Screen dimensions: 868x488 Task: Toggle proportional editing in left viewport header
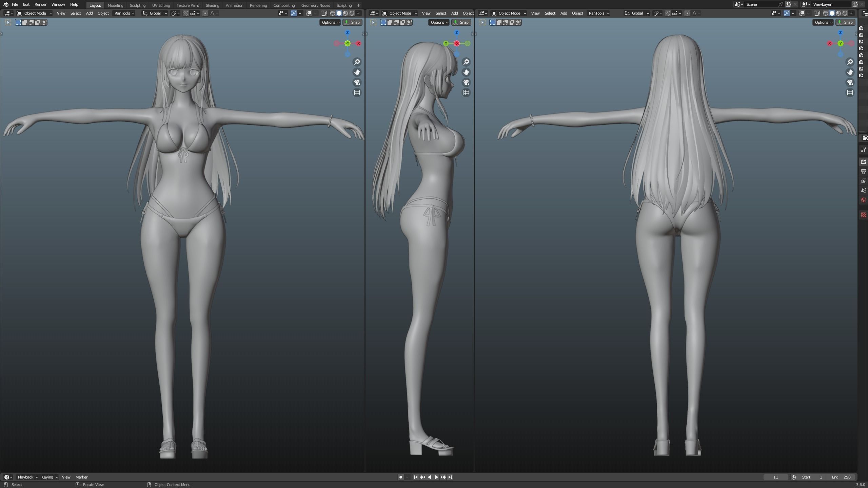(205, 13)
